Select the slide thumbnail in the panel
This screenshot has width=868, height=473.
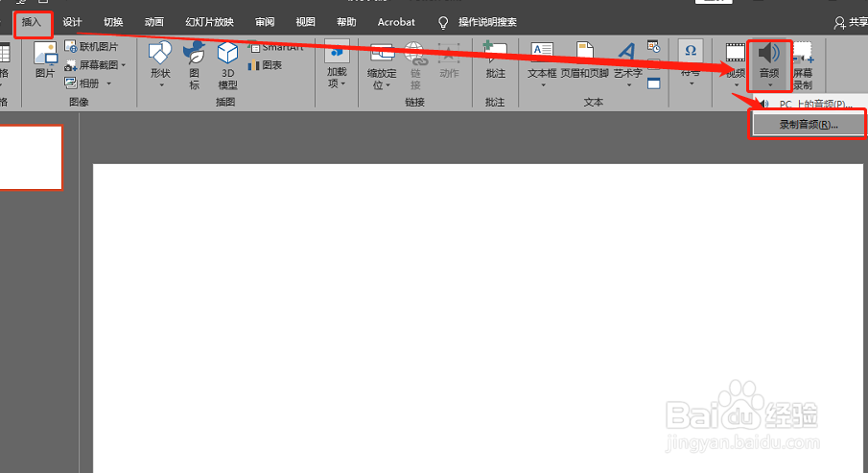31,157
